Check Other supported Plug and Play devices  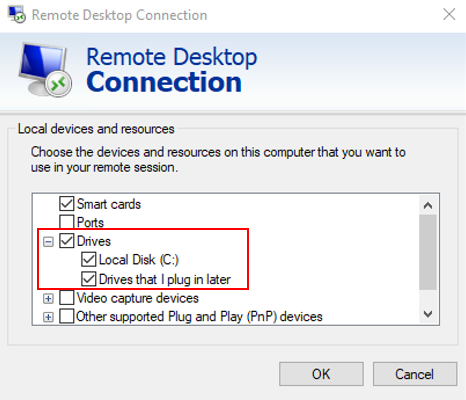point(67,316)
